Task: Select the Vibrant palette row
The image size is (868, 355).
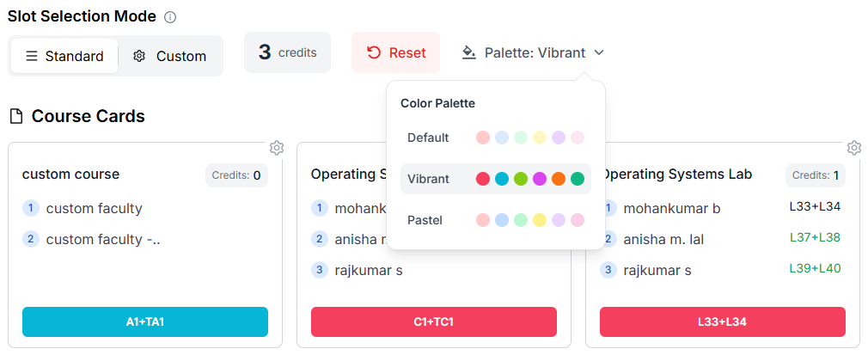Action: 495,179
